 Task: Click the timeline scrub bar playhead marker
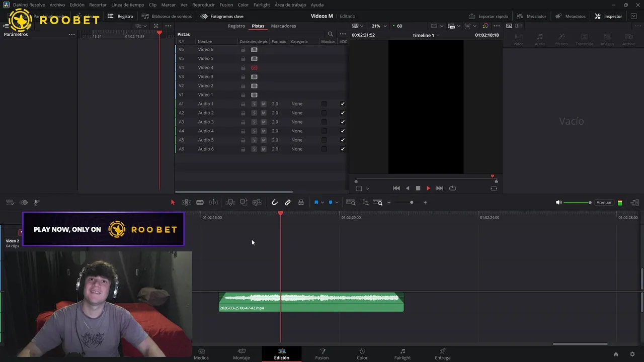[x=493, y=176]
